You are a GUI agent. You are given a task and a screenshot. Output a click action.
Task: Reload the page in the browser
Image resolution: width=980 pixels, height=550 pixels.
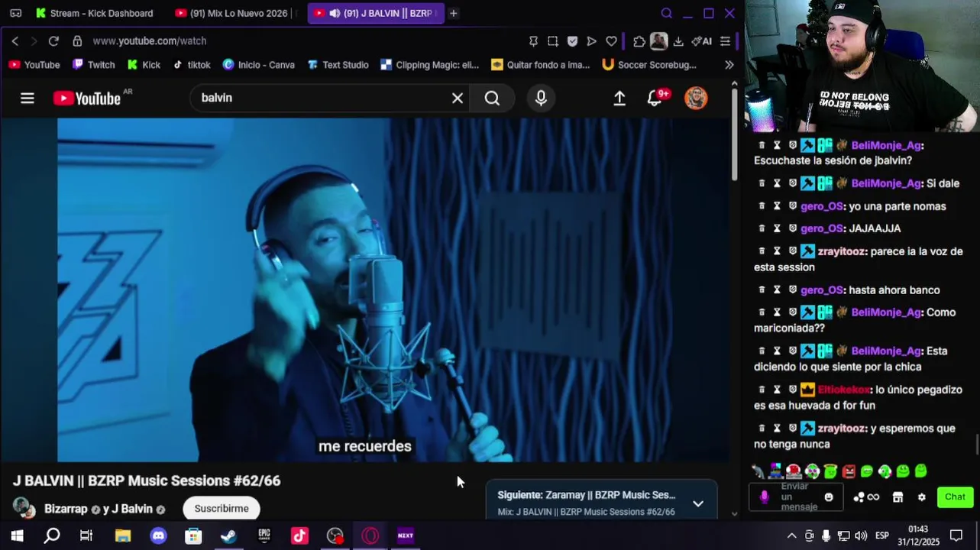click(53, 40)
